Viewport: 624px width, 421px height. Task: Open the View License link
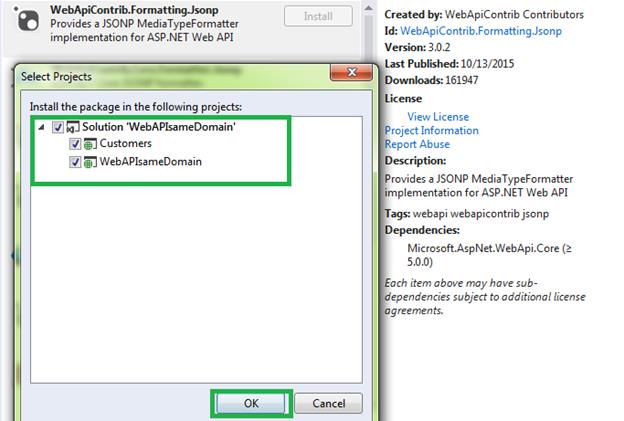pos(438,117)
